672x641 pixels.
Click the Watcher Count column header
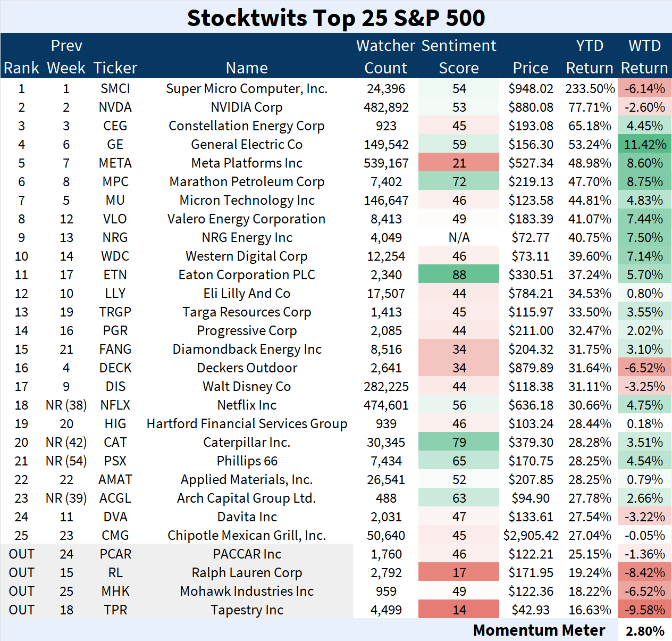pos(385,56)
